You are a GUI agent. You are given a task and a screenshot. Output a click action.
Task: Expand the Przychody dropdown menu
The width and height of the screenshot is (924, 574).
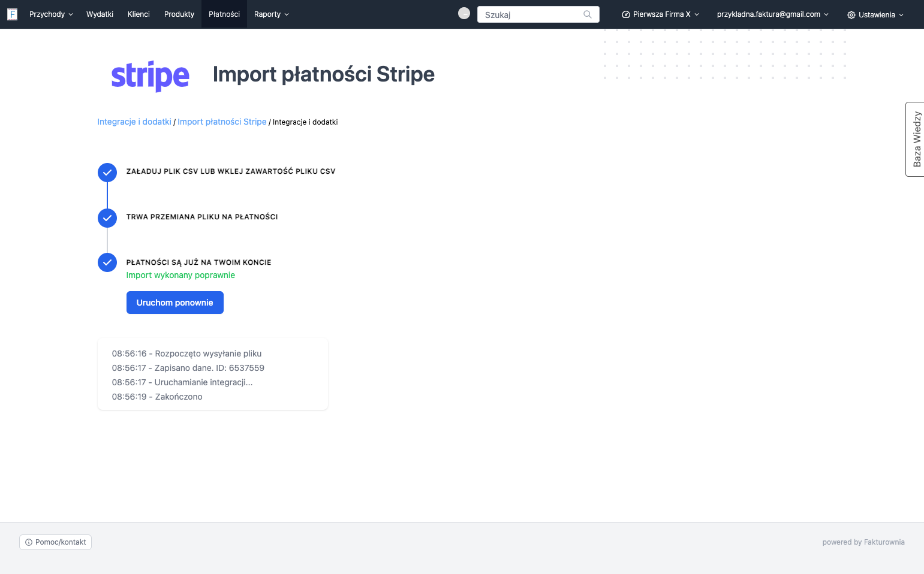pyautogui.click(x=51, y=14)
